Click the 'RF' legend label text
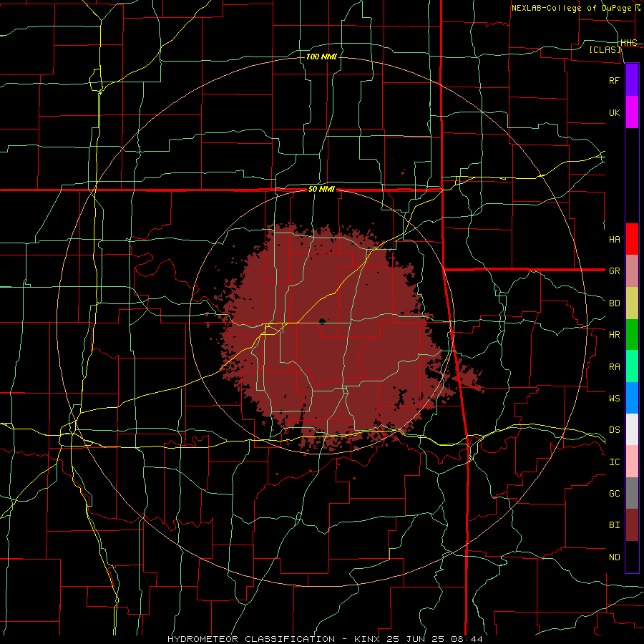 point(615,81)
